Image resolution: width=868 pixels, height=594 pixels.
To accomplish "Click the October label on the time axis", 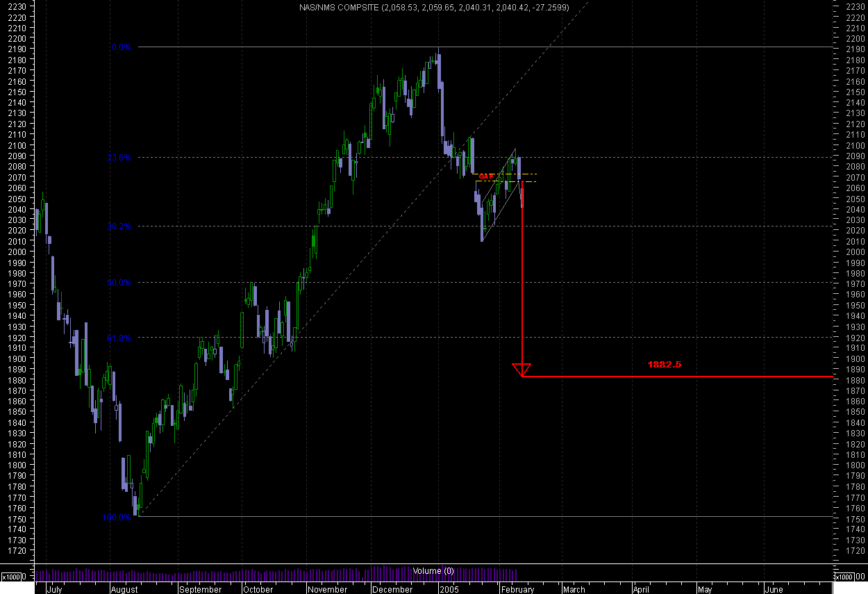I will (x=258, y=589).
